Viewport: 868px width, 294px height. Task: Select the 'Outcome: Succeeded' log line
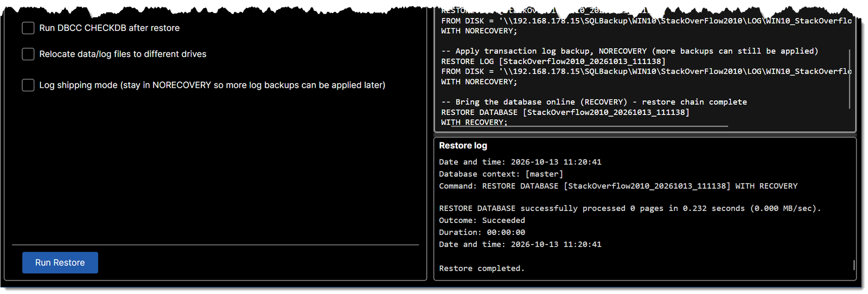[482, 220]
